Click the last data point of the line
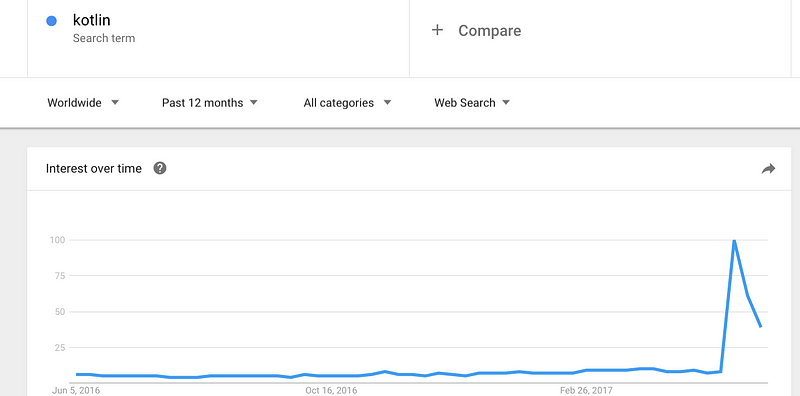Viewport: 800px width, 396px height. coord(761,327)
